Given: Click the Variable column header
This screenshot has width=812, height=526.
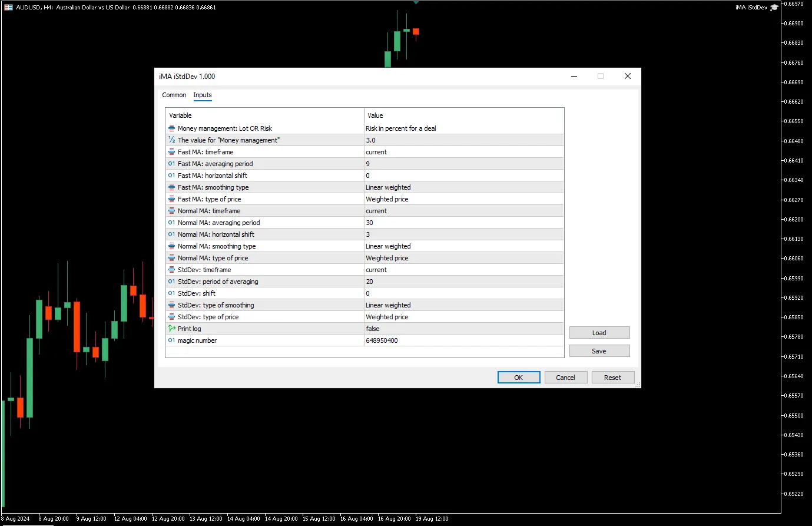Looking at the screenshot, I should (265, 115).
